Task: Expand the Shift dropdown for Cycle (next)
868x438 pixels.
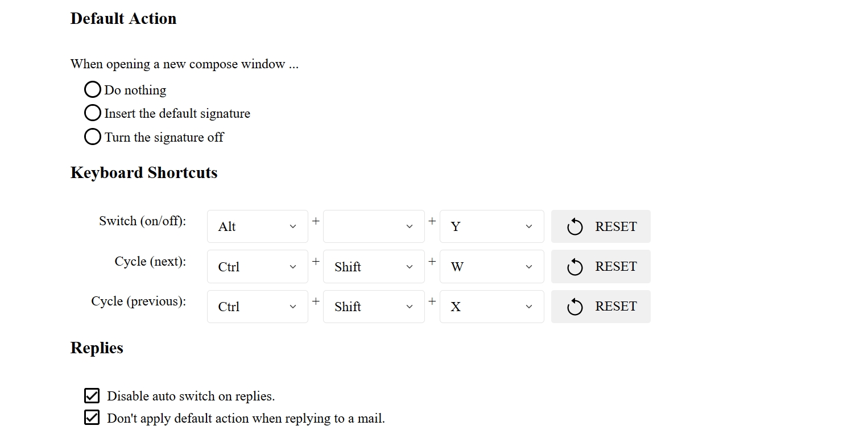Action: pyautogui.click(x=373, y=266)
